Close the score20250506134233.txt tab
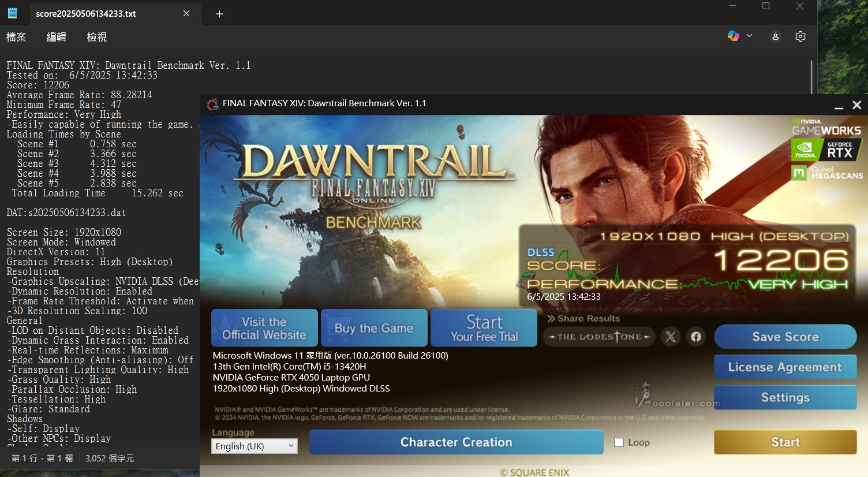Image resolution: width=868 pixels, height=477 pixels. click(186, 13)
